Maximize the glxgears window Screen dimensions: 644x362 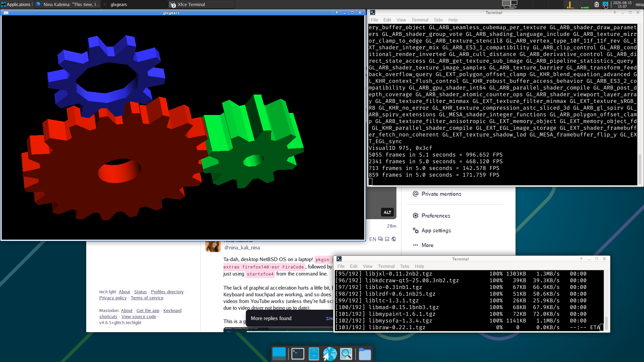tap(352, 12)
